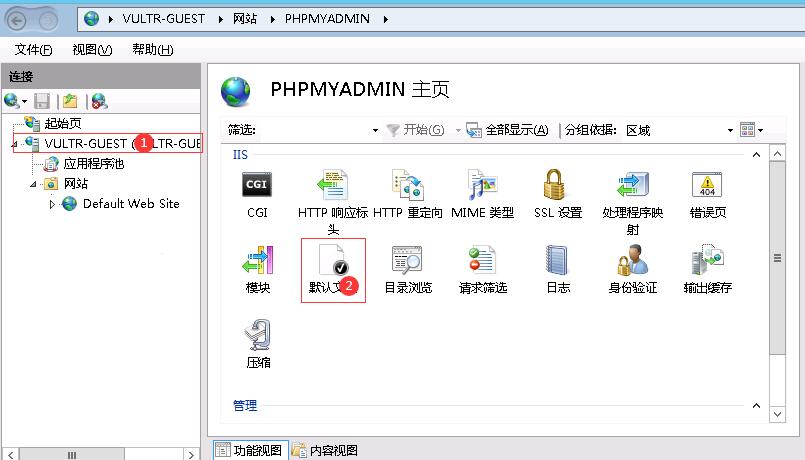Select Default Web Site tree item
The width and height of the screenshot is (805, 460).
pos(131,204)
